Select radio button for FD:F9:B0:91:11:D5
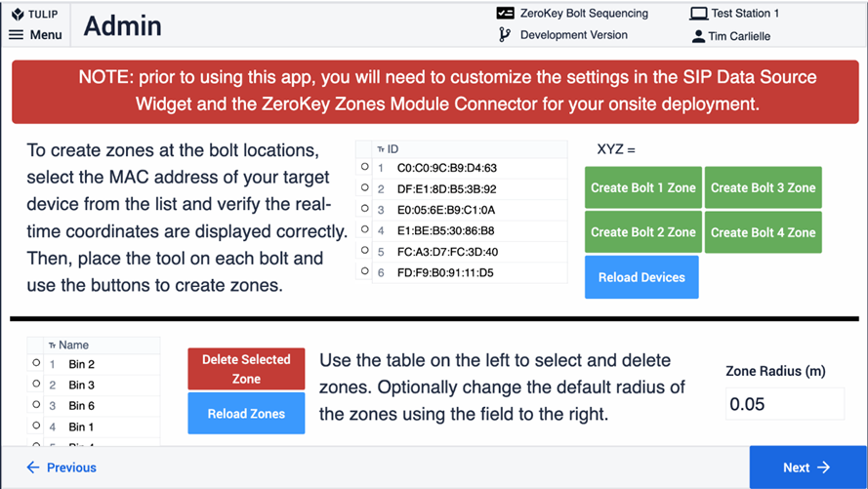 [364, 271]
